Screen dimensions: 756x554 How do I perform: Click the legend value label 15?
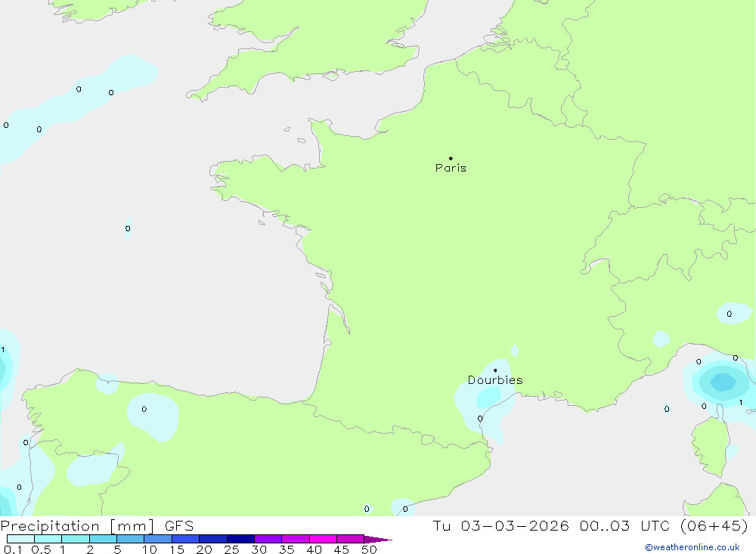[177, 549]
